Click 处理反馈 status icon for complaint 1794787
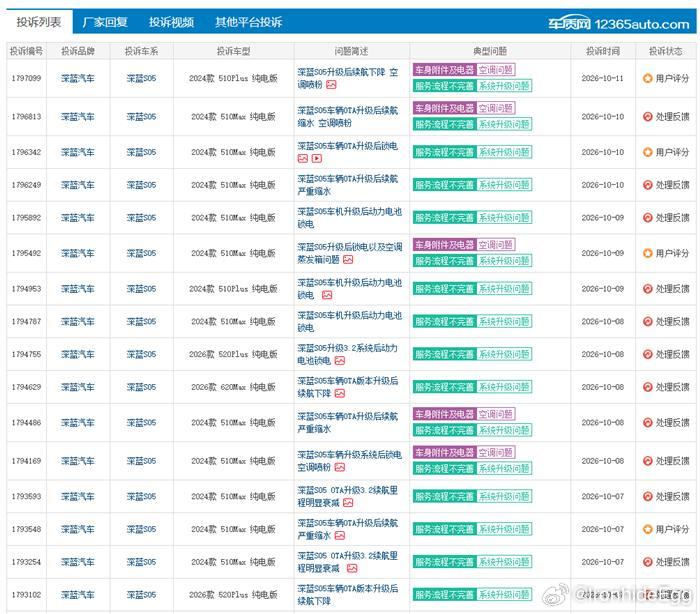This screenshot has width=700, height=614. click(x=647, y=322)
